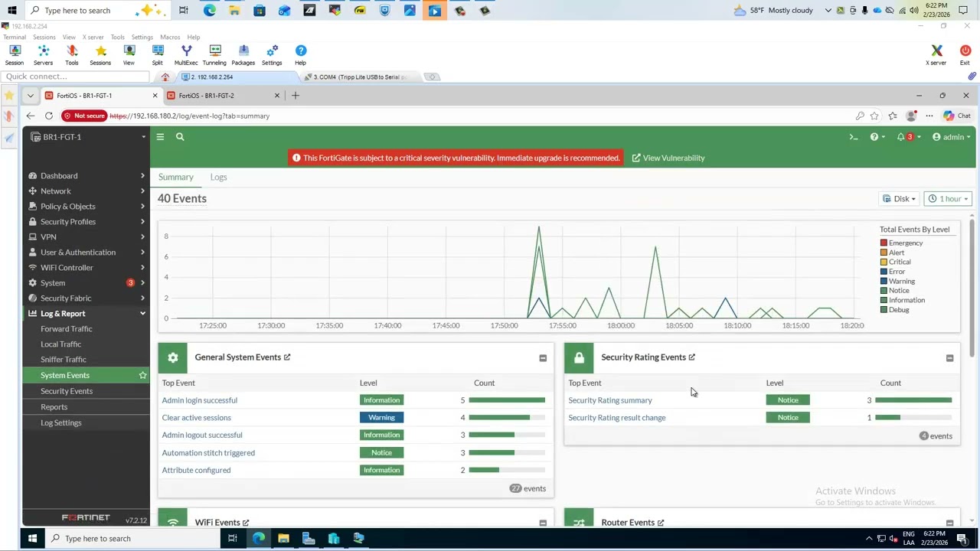Expand the Policy & Objects sidebar menu
Image resolution: width=980 pixels, height=551 pixels.
pyautogui.click(x=87, y=207)
